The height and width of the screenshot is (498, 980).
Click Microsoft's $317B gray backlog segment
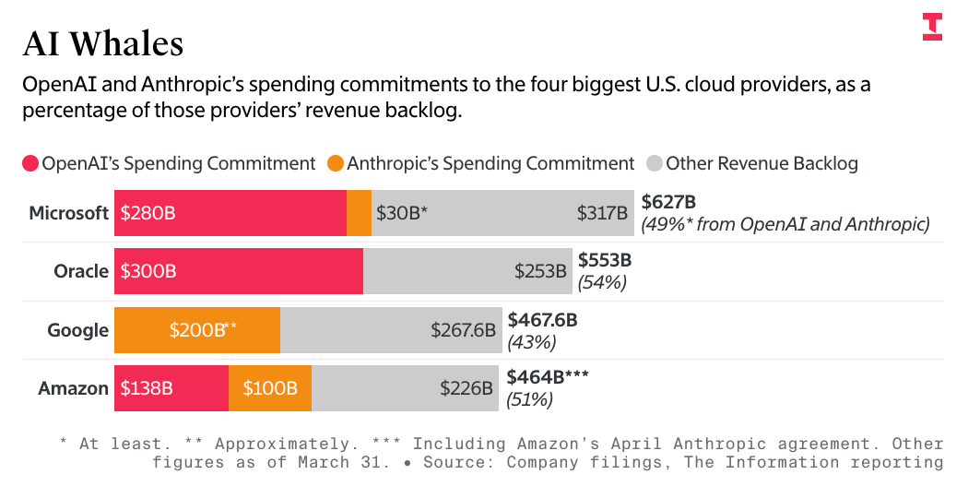point(503,213)
